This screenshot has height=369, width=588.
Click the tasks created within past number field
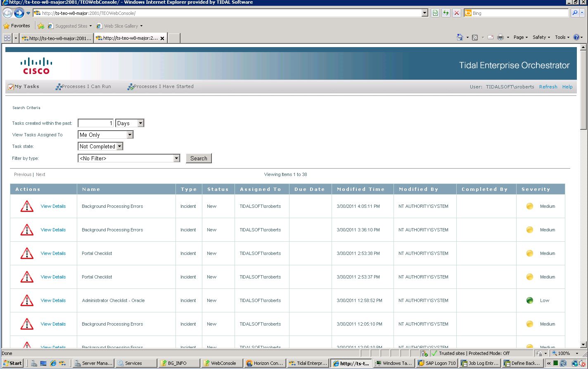[x=96, y=123]
